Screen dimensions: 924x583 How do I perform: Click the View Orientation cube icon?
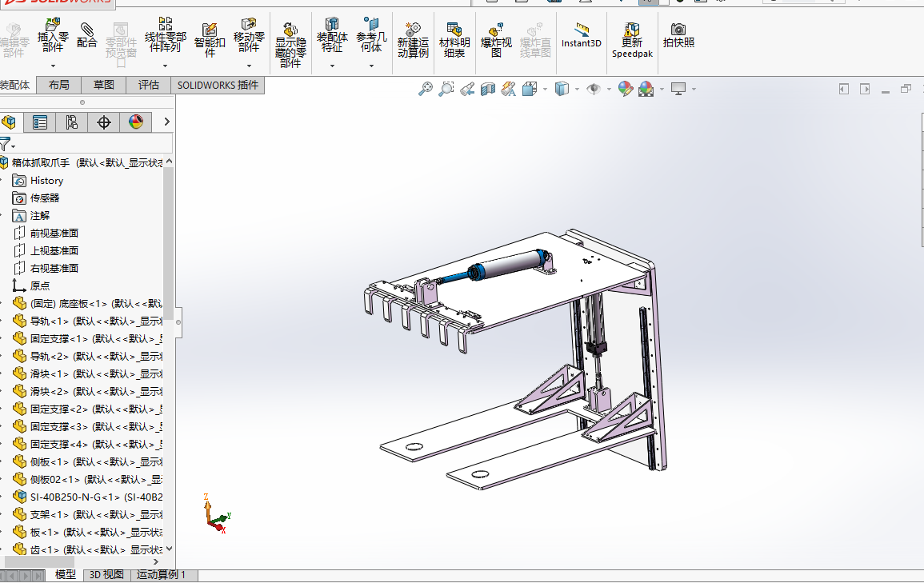pos(529,89)
